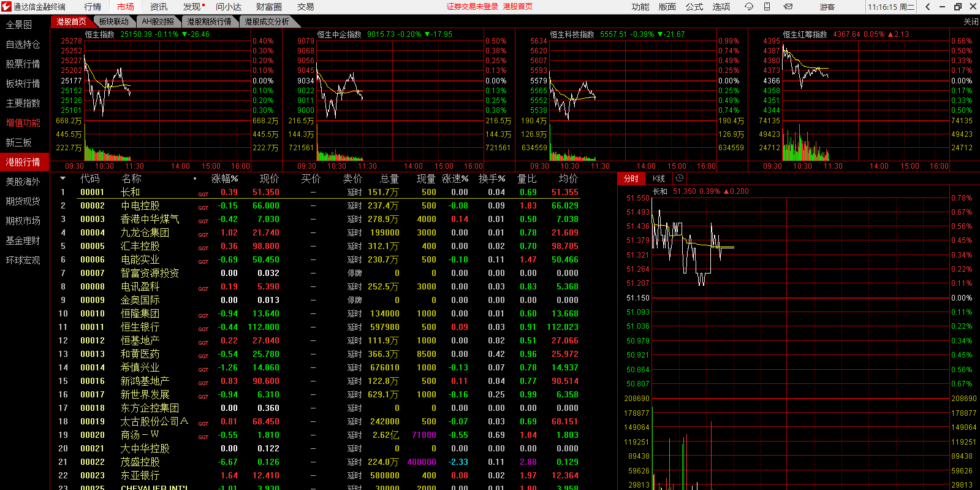
Task: Open the 选项 menu
Action: (721, 7)
